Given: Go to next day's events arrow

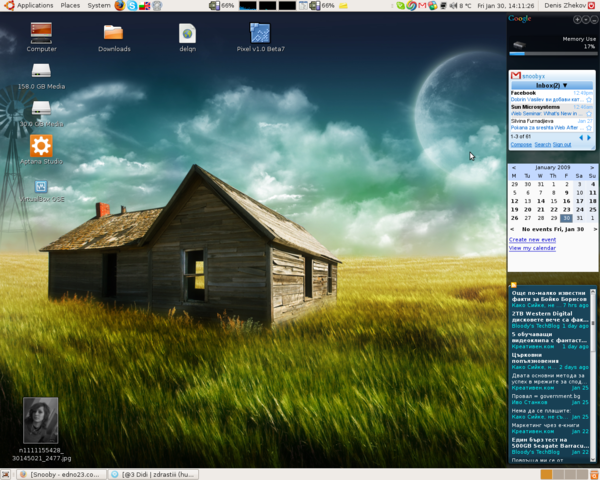Looking at the screenshot, I should pyautogui.click(x=595, y=229).
